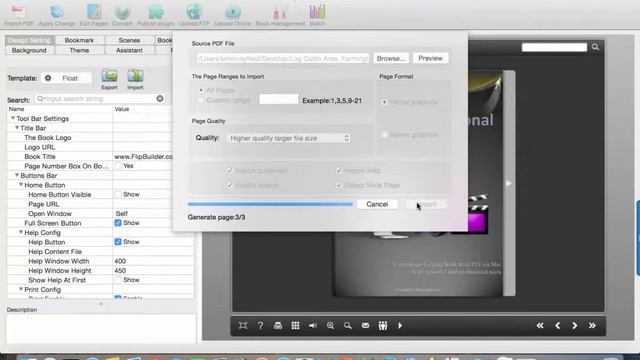The image size is (640, 360).
Task: Click the social share people icon
Action: pyautogui.click(x=383, y=325)
